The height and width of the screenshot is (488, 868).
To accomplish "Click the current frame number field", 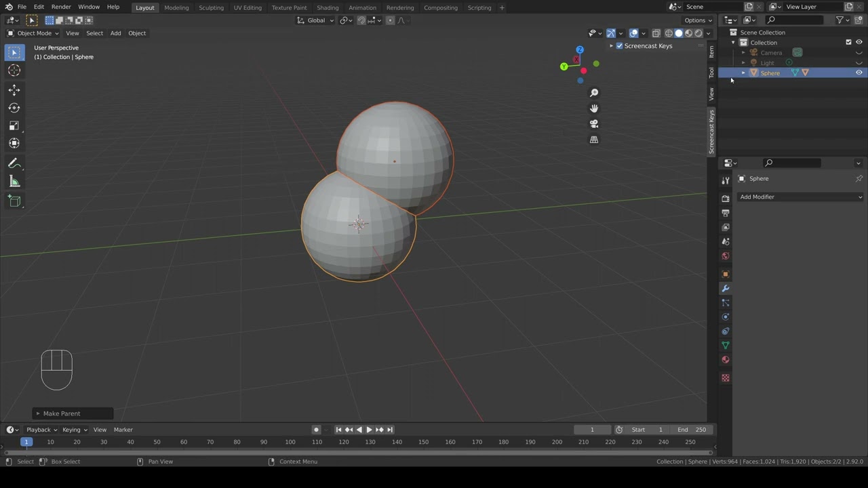I will coord(592,430).
